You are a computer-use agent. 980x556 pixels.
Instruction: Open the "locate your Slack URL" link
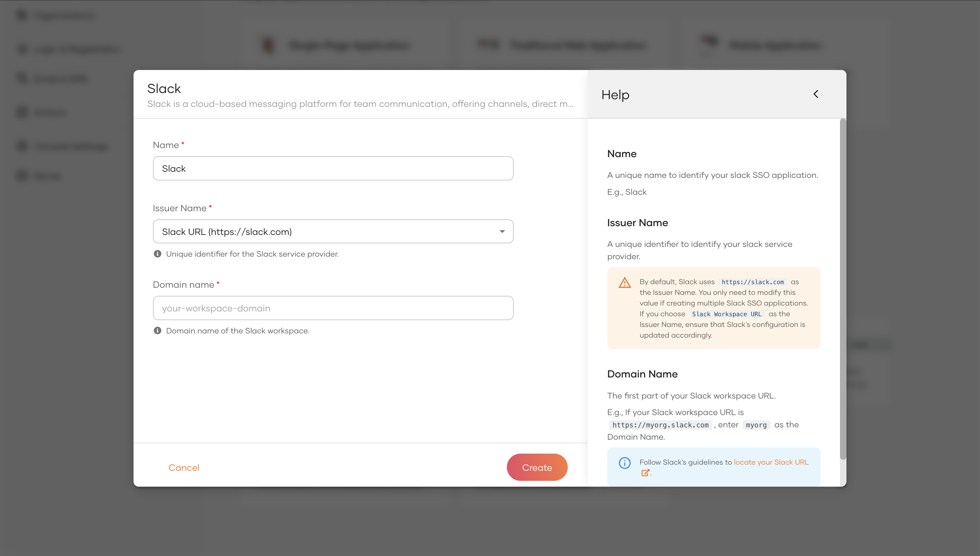tap(771, 462)
